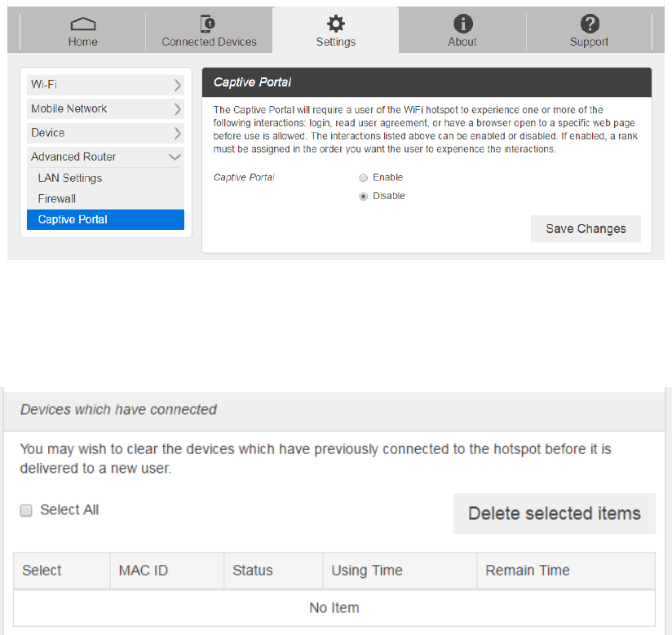Click the Remain Time column header
The height and width of the screenshot is (635, 672).
pyautogui.click(x=528, y=571)
